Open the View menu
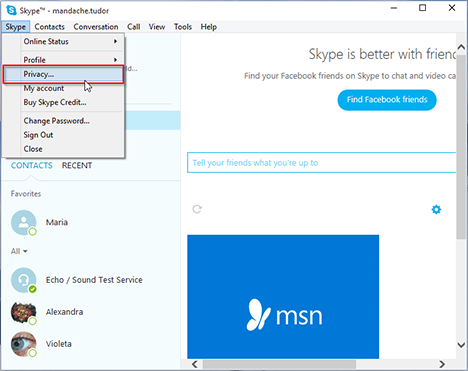 click(157, 27)
